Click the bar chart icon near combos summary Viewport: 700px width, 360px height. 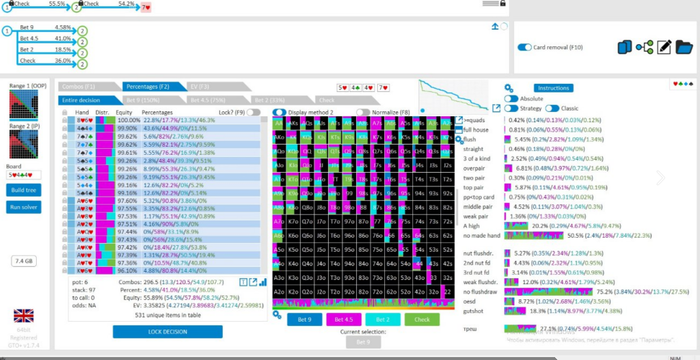click(x=263, y=282)
